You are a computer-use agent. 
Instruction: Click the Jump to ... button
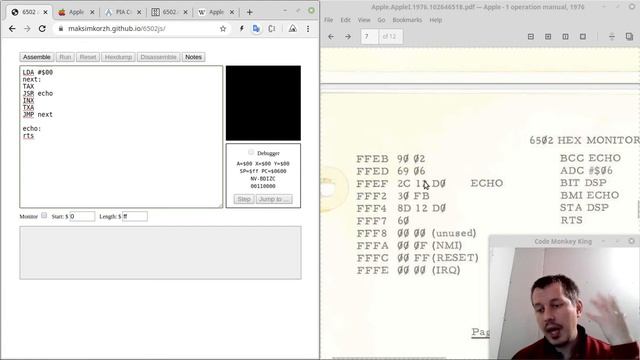click(x=274, y=199)
